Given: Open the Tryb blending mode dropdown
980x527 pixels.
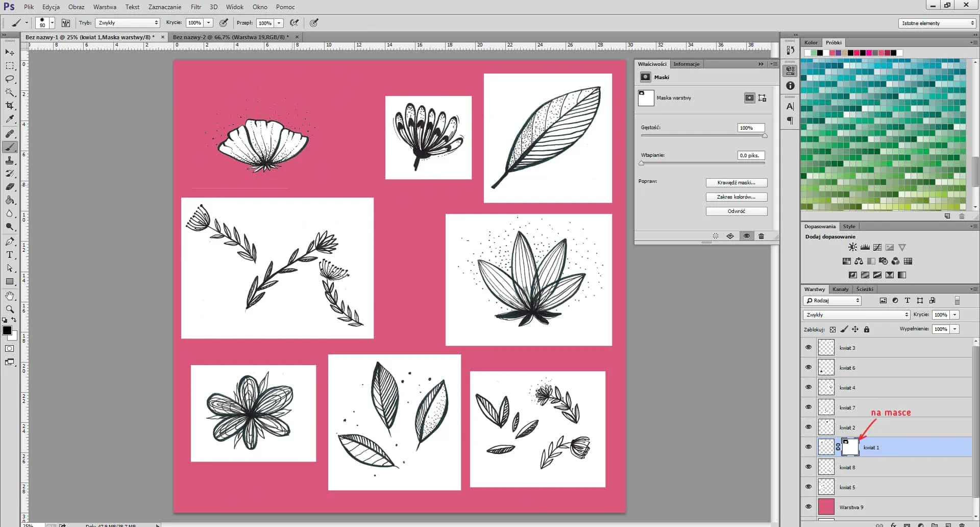Looking at the screenshot, I should click(x=128, y=23).
